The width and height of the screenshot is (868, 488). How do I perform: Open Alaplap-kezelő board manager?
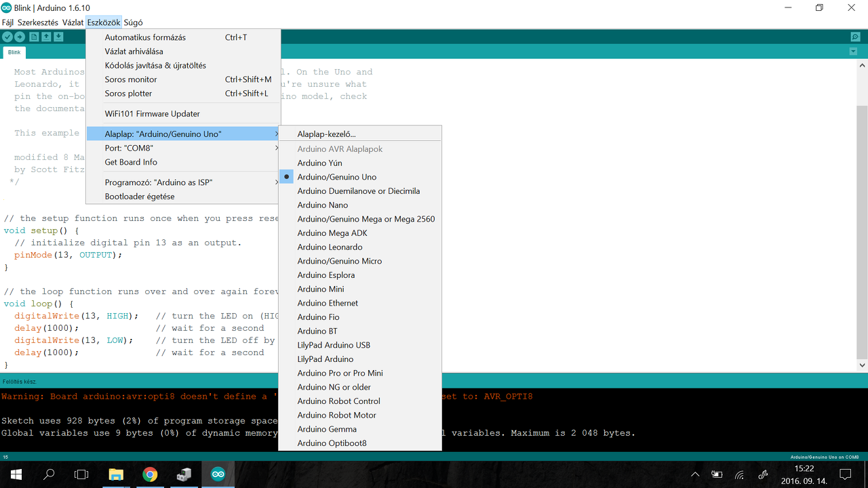click(x=360, y=134)
